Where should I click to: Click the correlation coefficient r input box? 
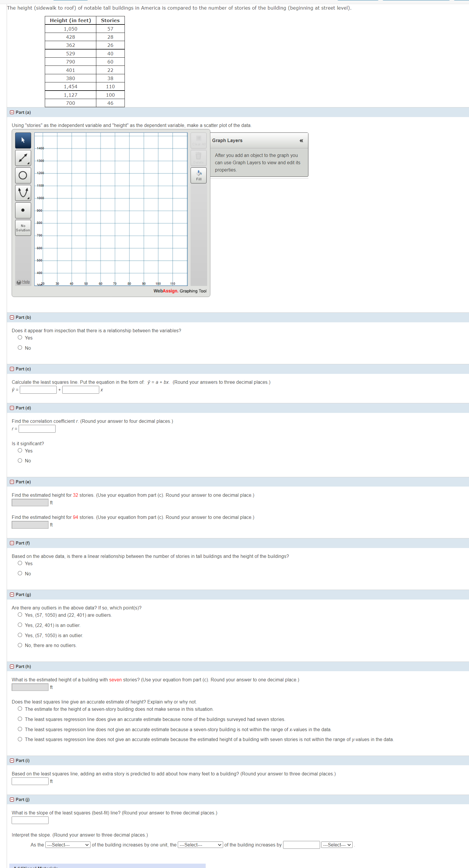pyautogui.click(x=37, y=429)
